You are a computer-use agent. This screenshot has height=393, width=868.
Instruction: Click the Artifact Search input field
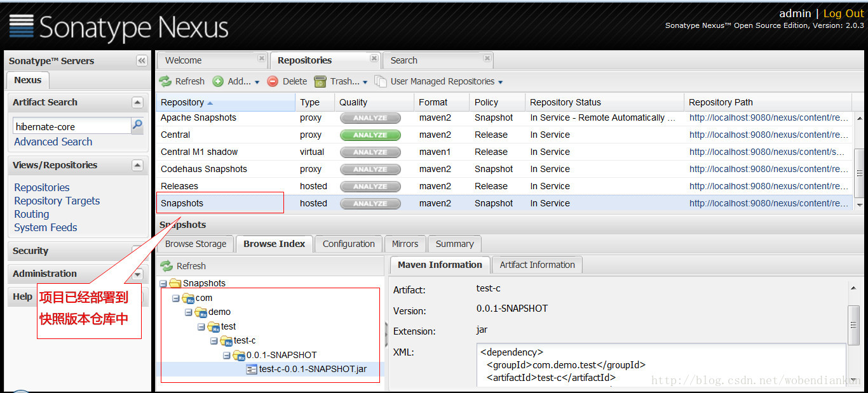pos(72,126)
